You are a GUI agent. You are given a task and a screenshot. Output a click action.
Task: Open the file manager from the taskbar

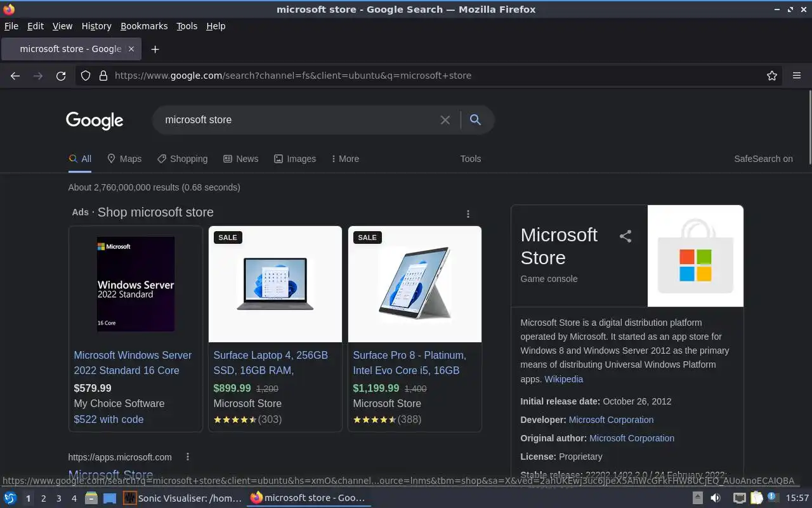(x=91, y=498)
